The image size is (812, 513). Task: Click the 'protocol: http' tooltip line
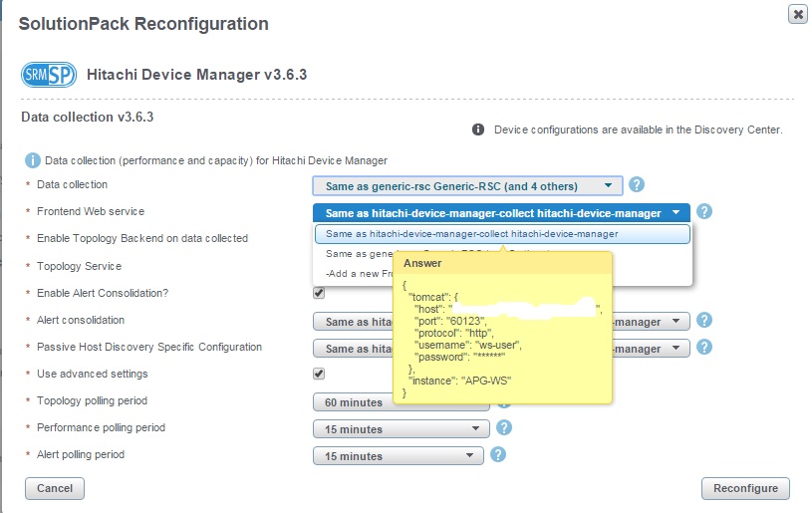point(453,333)
